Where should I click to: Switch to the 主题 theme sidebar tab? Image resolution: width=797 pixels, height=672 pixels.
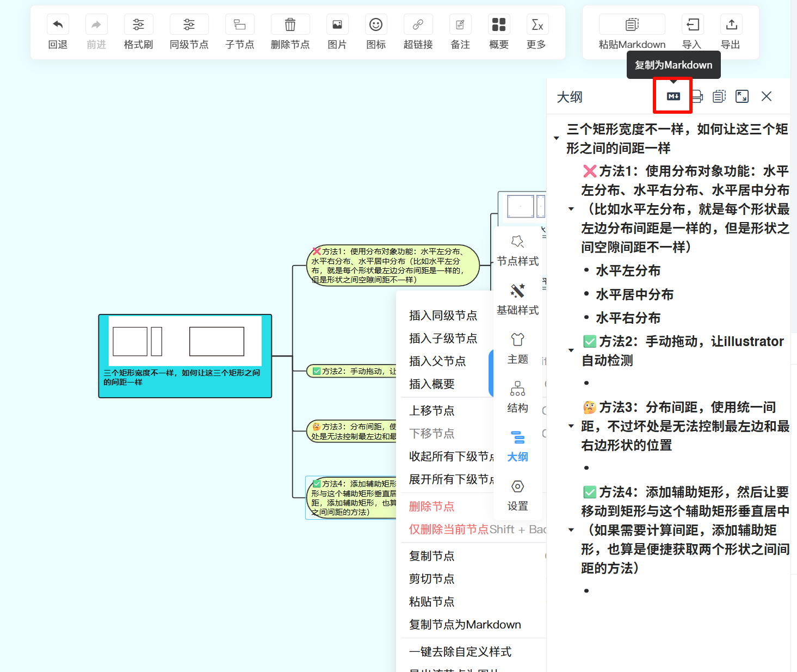tap(517, 348)
